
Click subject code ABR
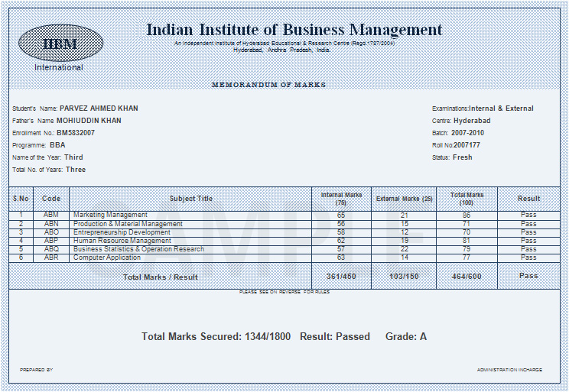pyautogui.click(x=51, y=258)
